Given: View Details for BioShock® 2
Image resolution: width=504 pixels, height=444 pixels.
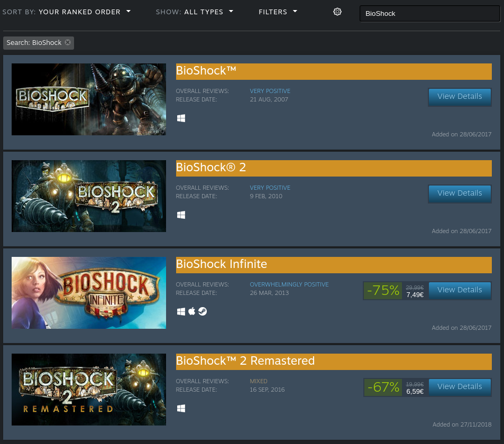Looking at the screenshot, I should (460, 193).
